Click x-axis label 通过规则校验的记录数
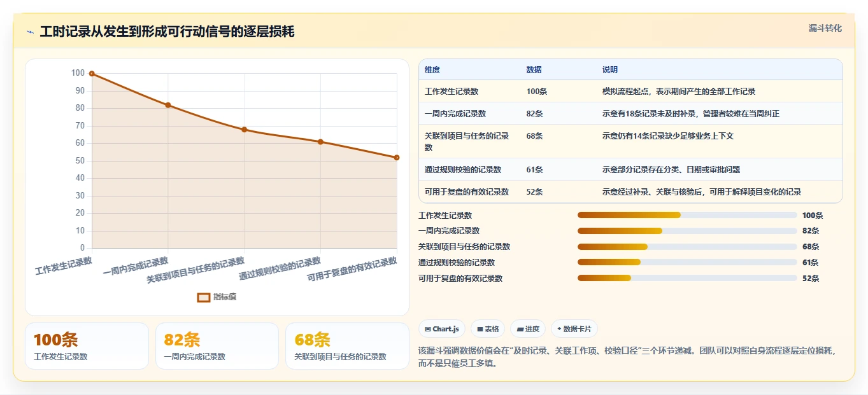This screenshot has width=868, height=395. click(280, 268)
